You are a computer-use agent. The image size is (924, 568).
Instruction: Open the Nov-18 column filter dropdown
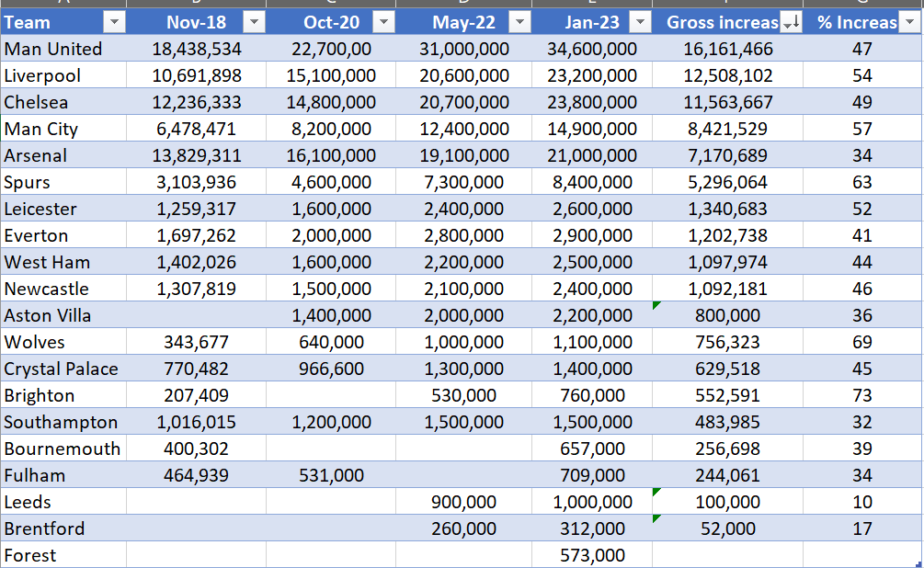tap(254, 22)
